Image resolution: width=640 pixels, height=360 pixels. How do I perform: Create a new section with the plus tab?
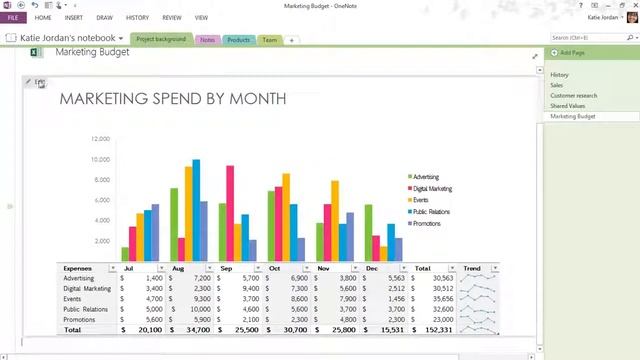291,40
